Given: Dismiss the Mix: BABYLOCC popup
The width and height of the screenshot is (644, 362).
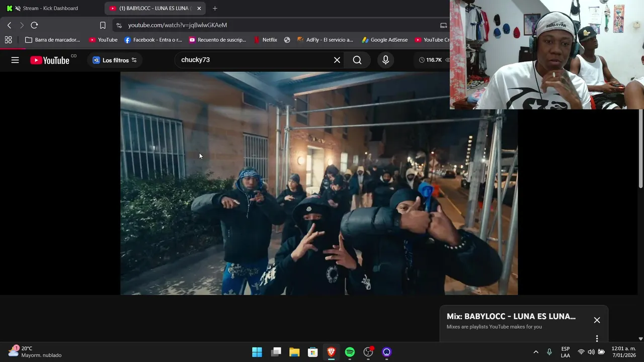Looking at the screenshot, I should point(597,320).
